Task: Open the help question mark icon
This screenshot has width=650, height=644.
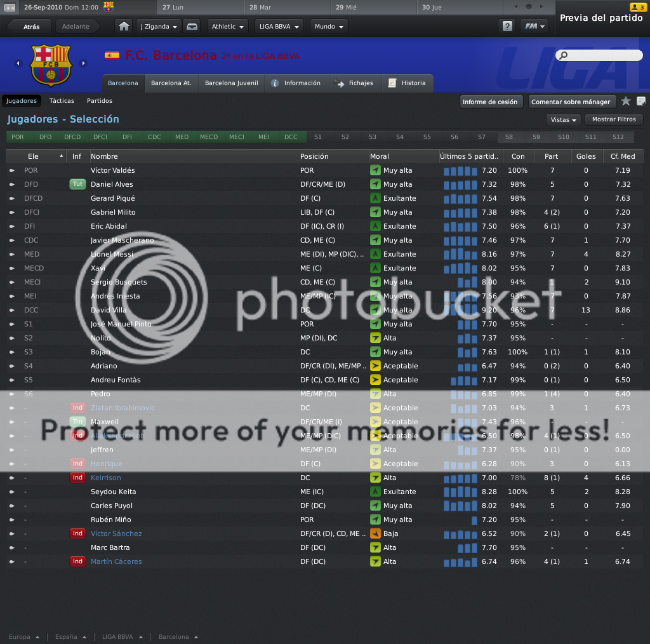Action: (507, 27)
